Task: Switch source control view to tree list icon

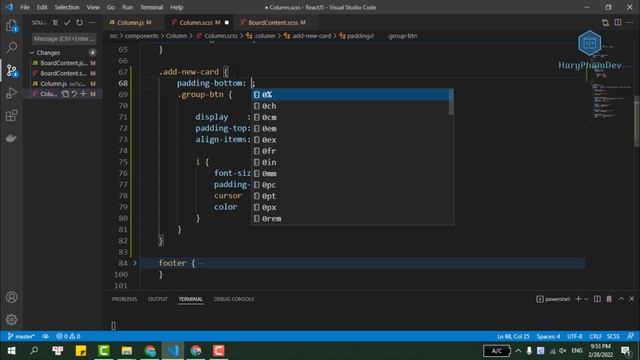Action: pos(55,22)
